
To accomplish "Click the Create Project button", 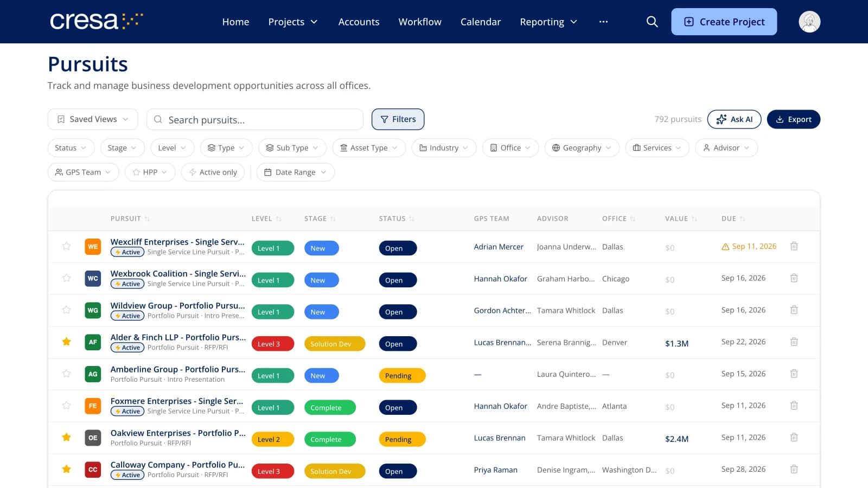I will (x=724, y=22).
